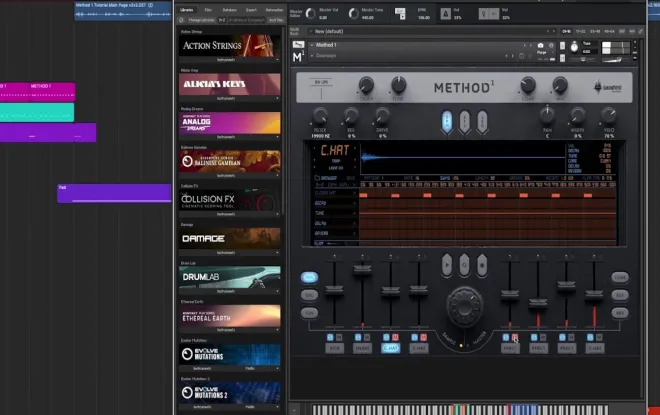The height and width of the screenshot is (415, 660).
Task: Select the Alicia's Keys library thumbnail
Action: click(229, 84)
